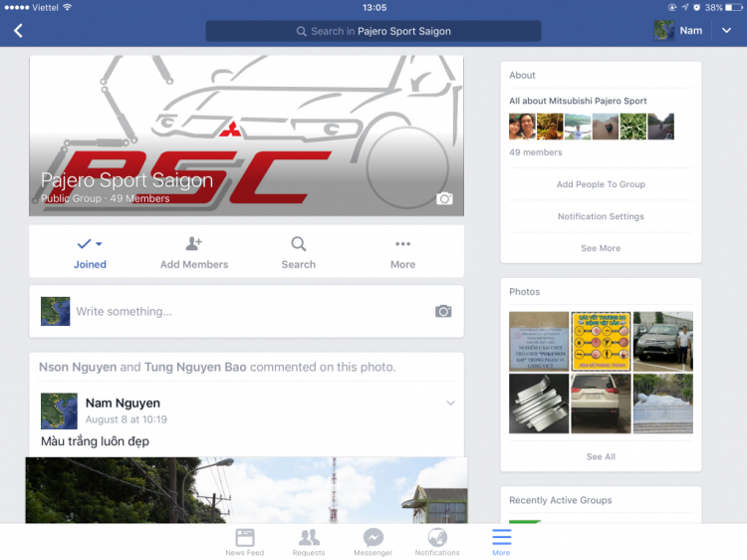Switch to the Notifications tab
This screenshot has width=747, height=560.
(437, 542)
